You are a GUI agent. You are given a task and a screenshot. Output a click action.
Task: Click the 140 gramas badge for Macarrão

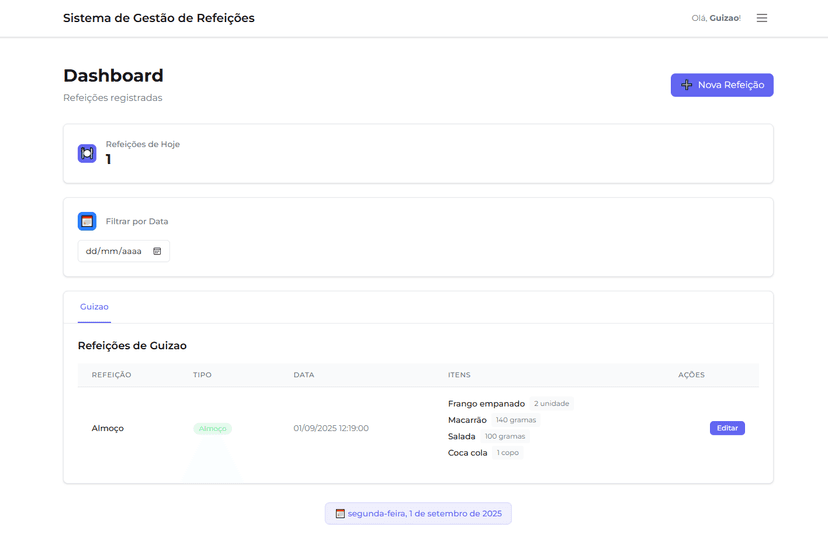pos(515,420)
